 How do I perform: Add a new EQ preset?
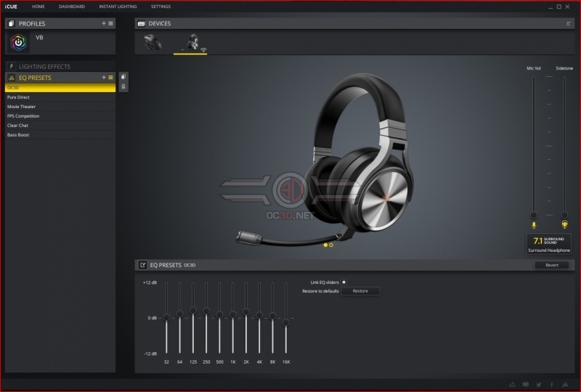coord(104,78)
